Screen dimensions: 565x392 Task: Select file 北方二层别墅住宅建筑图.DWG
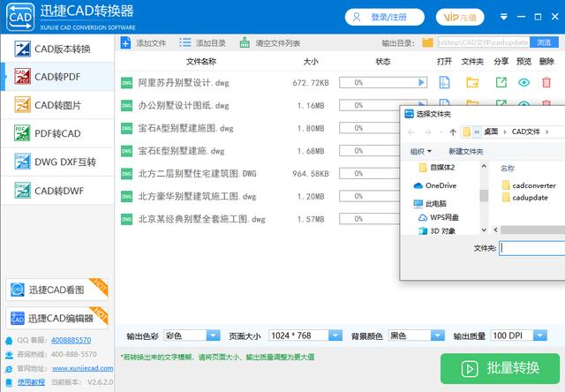click(x=198, y=174)
